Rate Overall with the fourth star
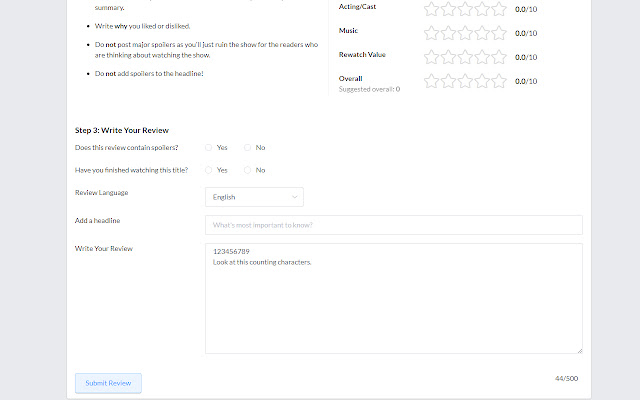 (x=482, y=81)
